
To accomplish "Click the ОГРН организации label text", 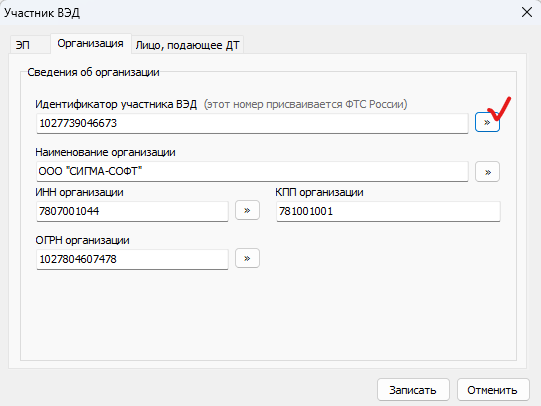I will (82, 240).
